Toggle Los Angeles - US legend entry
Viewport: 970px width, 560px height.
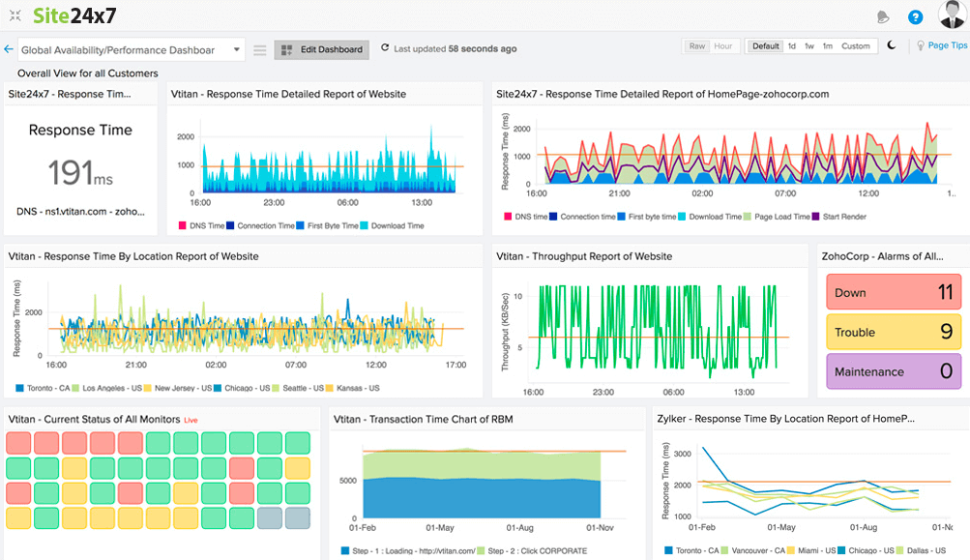point(107,388)
